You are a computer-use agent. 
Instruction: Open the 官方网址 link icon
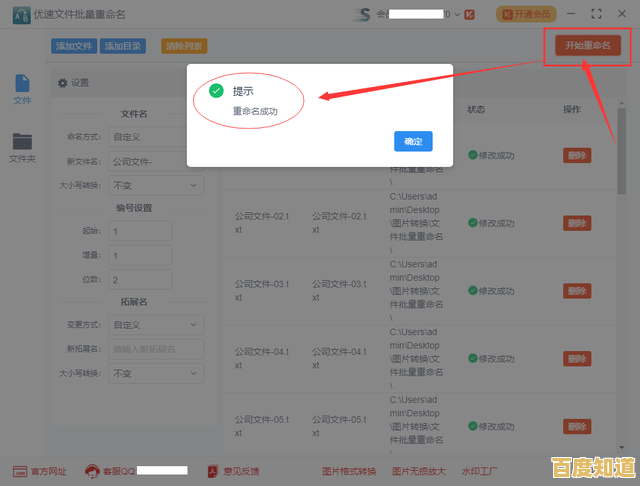point(20,471)
